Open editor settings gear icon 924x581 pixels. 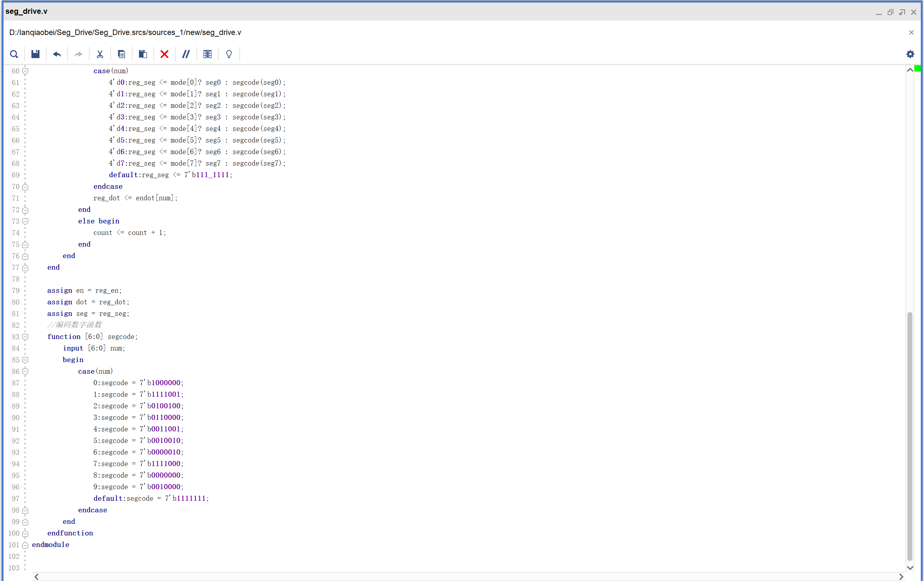[x=910, y=54]
